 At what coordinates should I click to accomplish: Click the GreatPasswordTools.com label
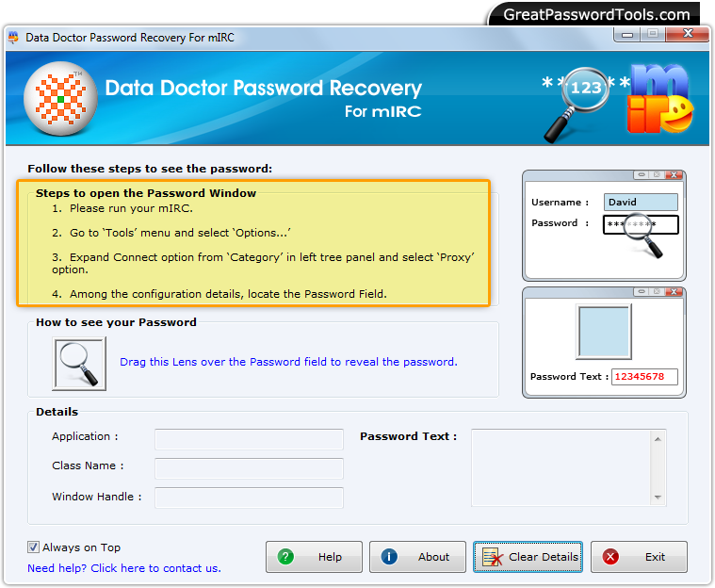[596, 14]
